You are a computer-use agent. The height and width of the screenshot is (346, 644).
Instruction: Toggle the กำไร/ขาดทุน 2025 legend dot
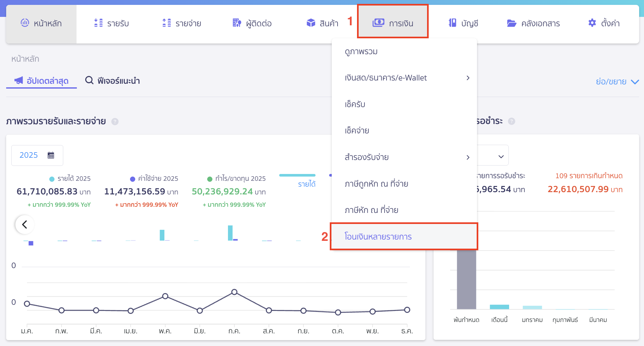(x=209, y=179)
